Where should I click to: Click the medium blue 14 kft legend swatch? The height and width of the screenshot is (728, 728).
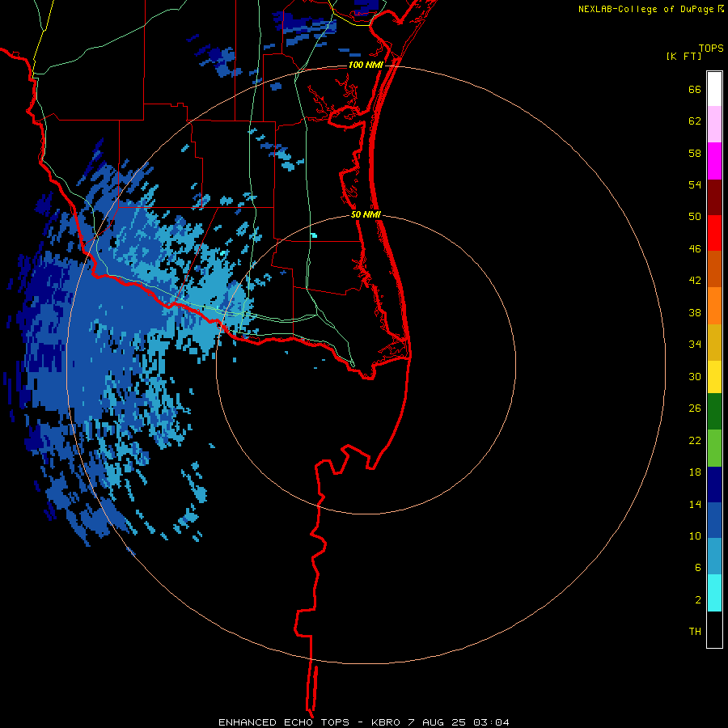tap(714, 520)
